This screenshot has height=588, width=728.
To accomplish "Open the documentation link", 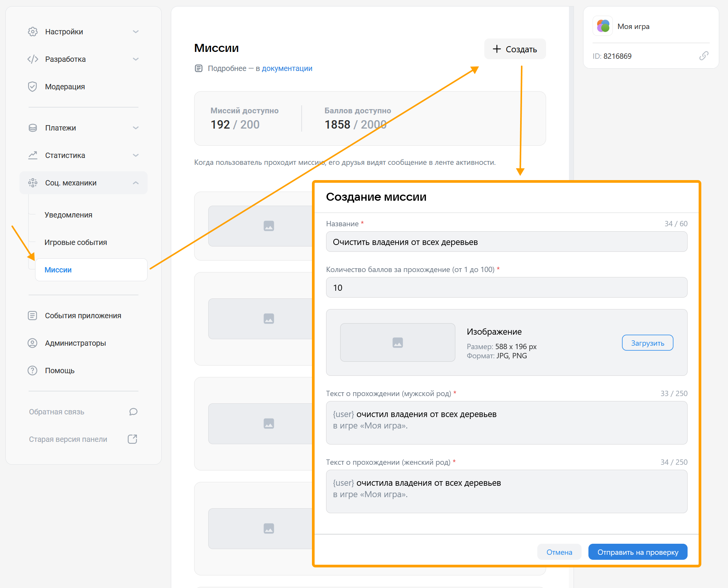I will coord(287,68).
